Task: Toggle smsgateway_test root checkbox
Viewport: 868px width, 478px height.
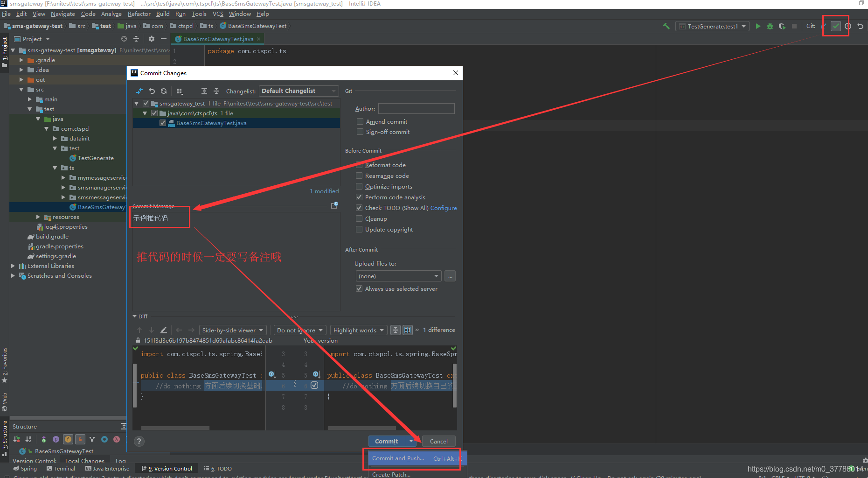Action: pyautogui.click(x=146, y=104)
